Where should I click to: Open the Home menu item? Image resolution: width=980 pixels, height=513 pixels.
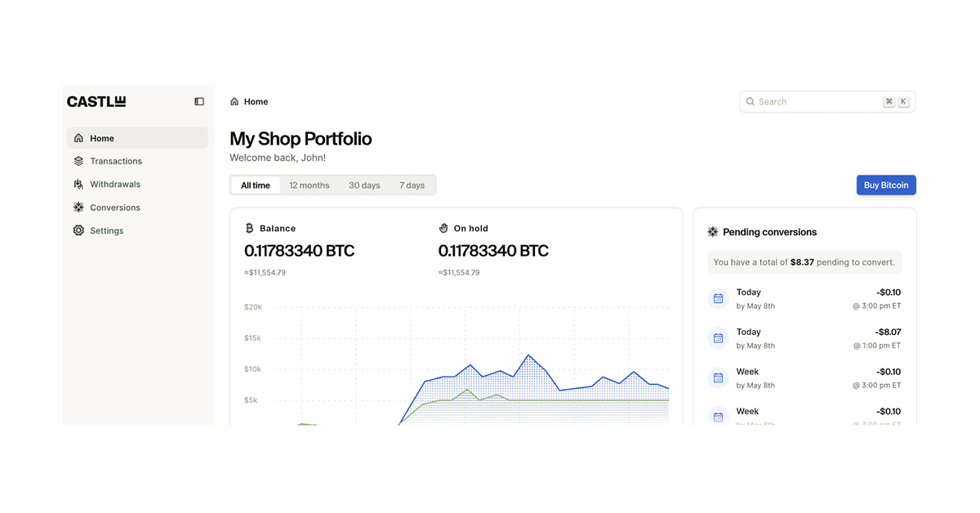pos(137,138)
